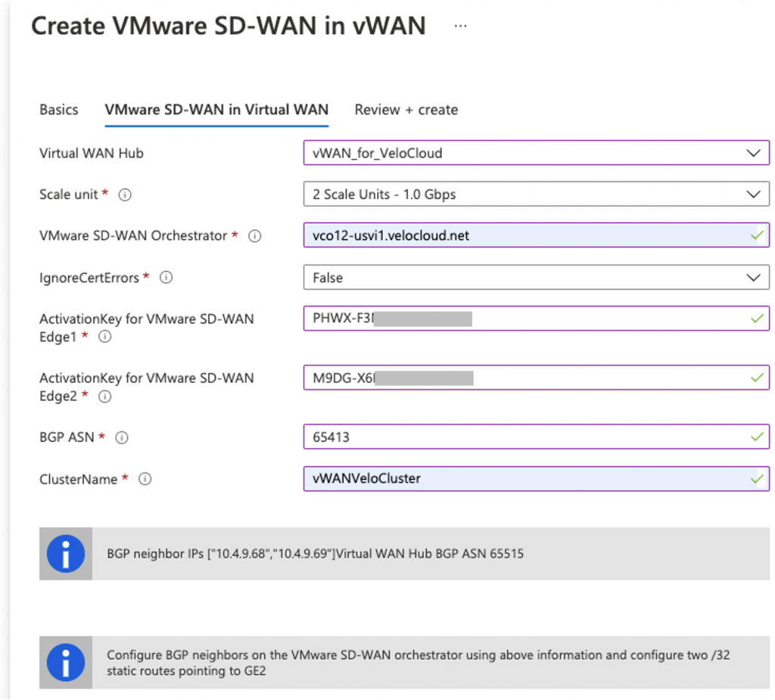
Task: Click the 'BGP ASN' field label
Action: [67, 437]
